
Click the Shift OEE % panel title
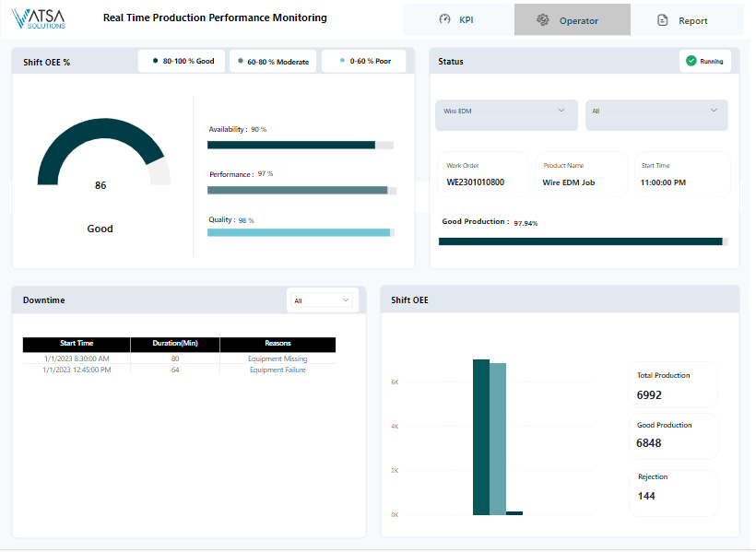(47, 62)
